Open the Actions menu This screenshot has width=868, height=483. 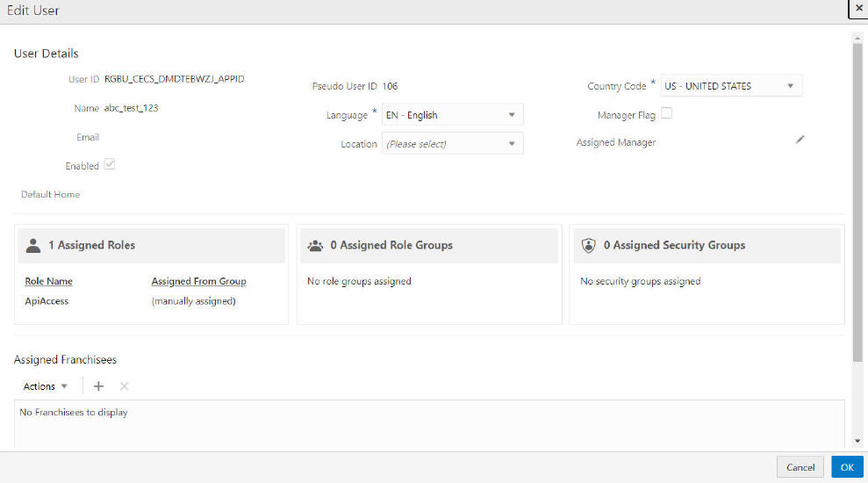45,386
